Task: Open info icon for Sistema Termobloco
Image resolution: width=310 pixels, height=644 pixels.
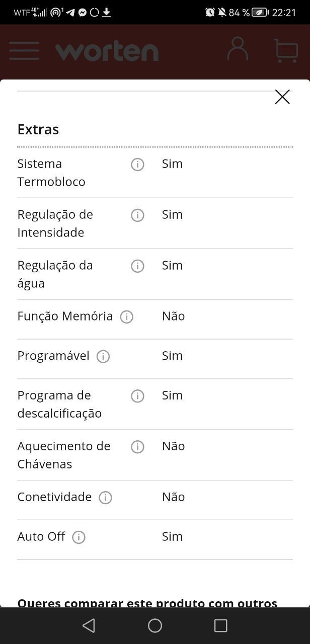Action: 137,165
